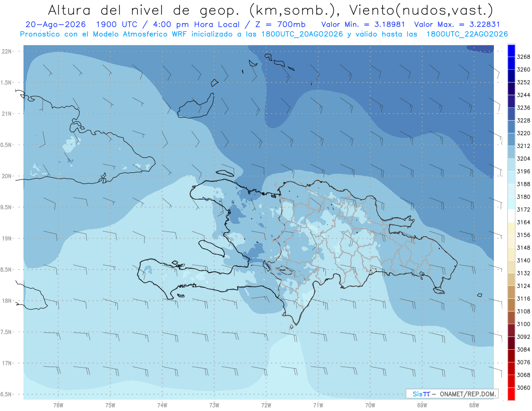The image size is (532, 411).
Task: Click the '17N' latitude label
Action: (8, 364)
